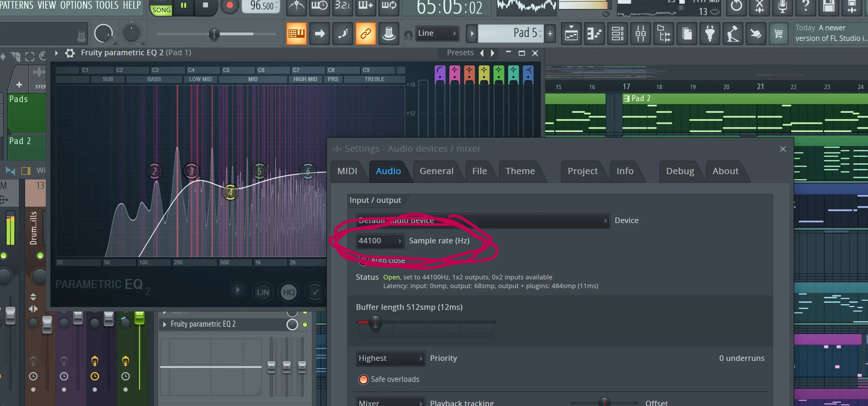Click the undo history circular arrow icon
The height and width of the screenshot is (406, 868).
click(x=736, y=7)
